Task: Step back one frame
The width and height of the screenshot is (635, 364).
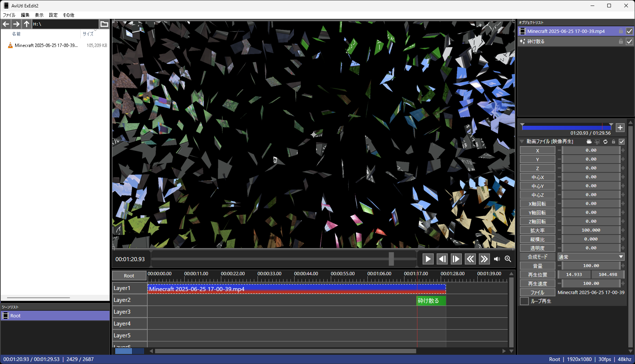Action: (x=442, y=259)
